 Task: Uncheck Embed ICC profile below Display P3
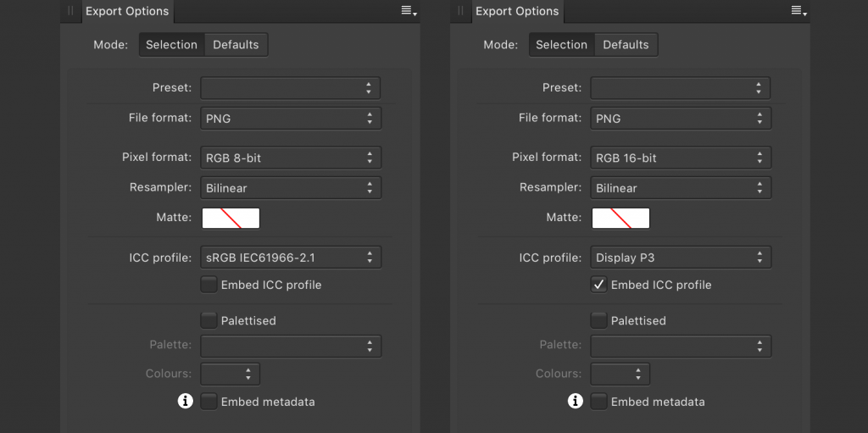[x=598, y=285]
